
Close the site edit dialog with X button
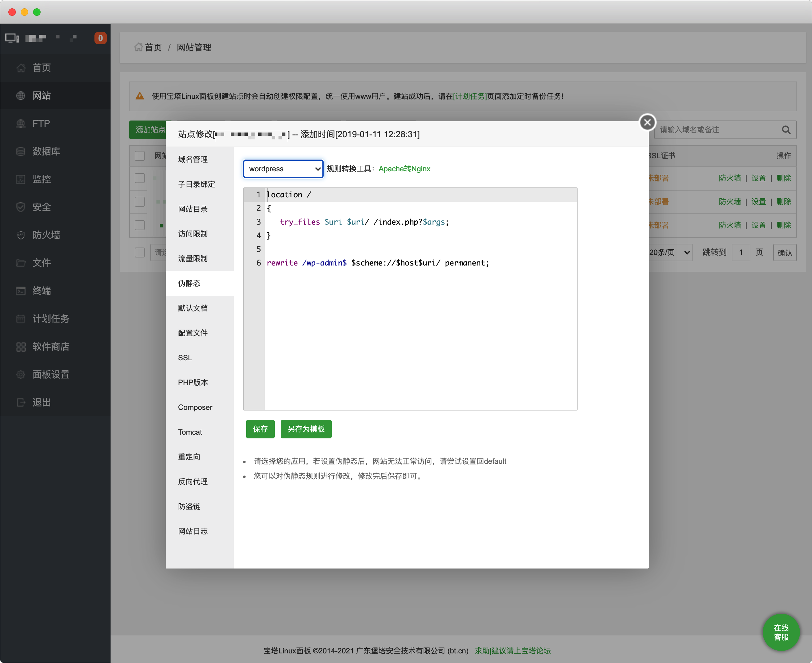[648, 122]
